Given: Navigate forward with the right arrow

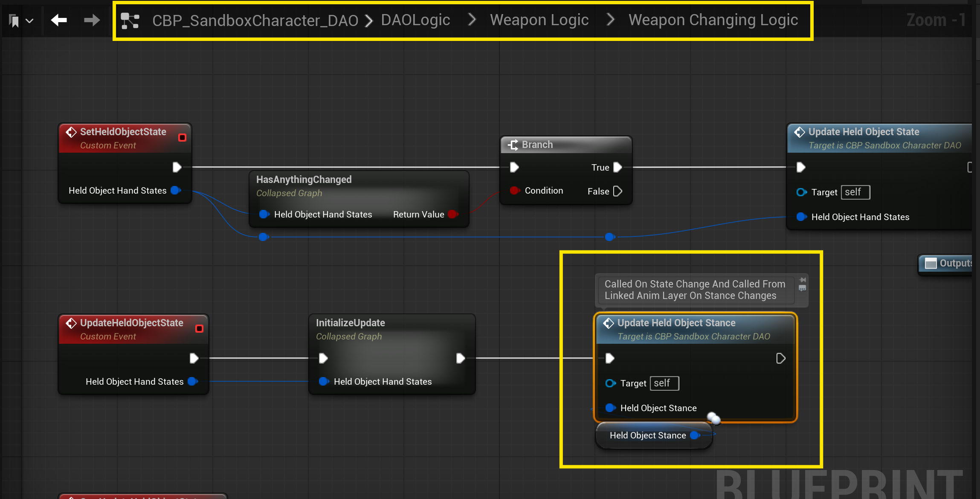Looking at the screenshot, I should click(92, 20).
